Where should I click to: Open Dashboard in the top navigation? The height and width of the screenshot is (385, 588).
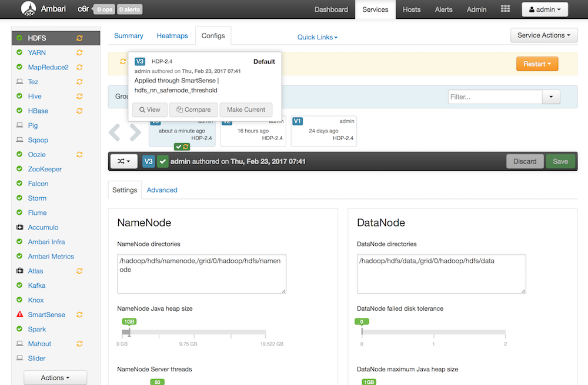331,9
